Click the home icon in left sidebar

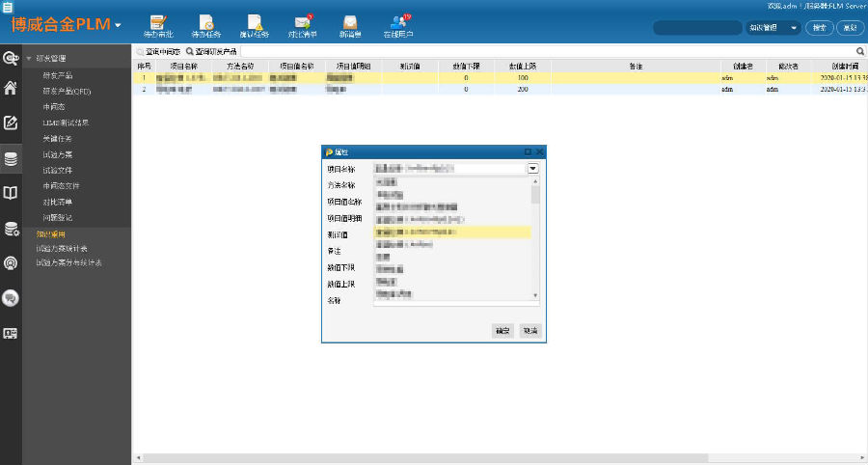coord(11,90)
